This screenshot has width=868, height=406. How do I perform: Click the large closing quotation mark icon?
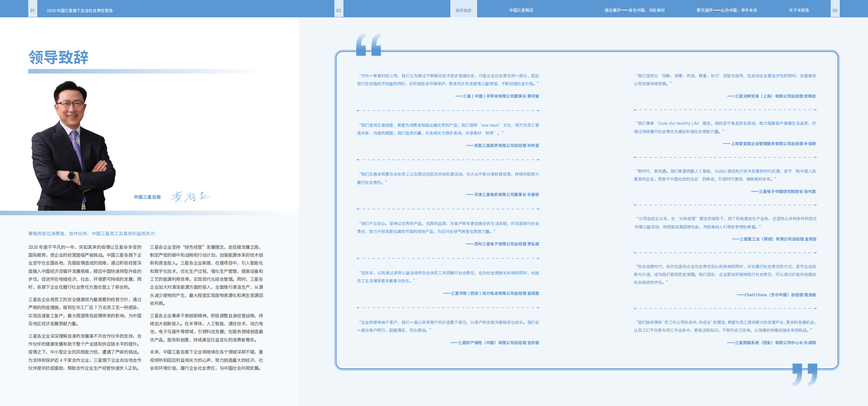pos(804,374)
